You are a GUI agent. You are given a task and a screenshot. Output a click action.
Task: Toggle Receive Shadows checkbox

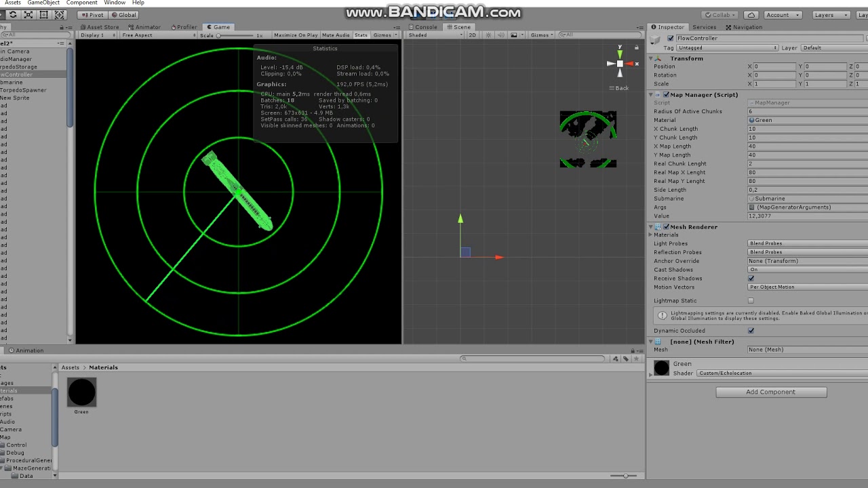751,279
